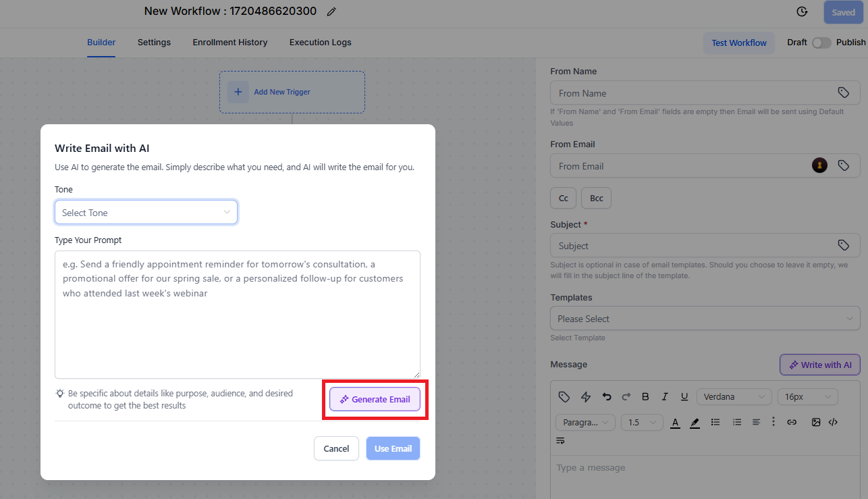Viewport: 868px width, 499px height.
Task: Cancel the Write Email with AI dialog
Action: tap(336, 448)
